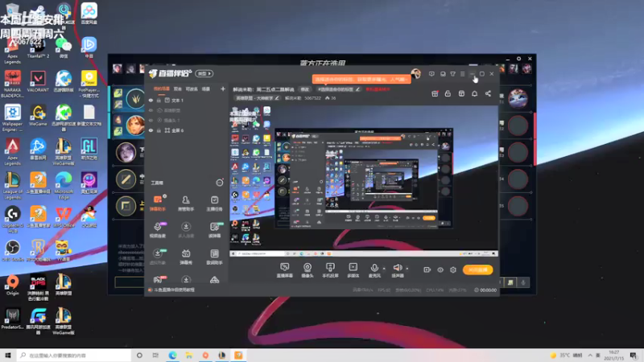Toggle lock on 文本 1 source
This screenshot has height=362, width=644.
159,100
